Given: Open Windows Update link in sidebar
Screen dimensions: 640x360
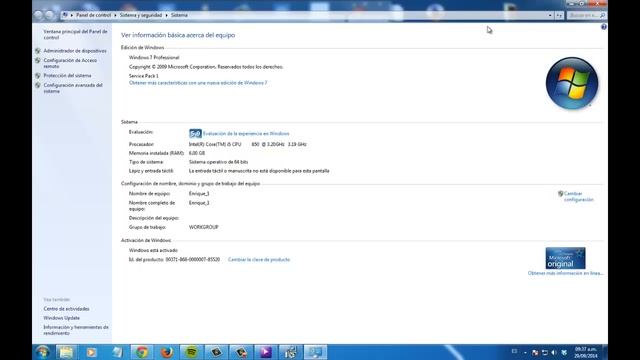Looking at the screenshot, I should [x=62, y=318].
